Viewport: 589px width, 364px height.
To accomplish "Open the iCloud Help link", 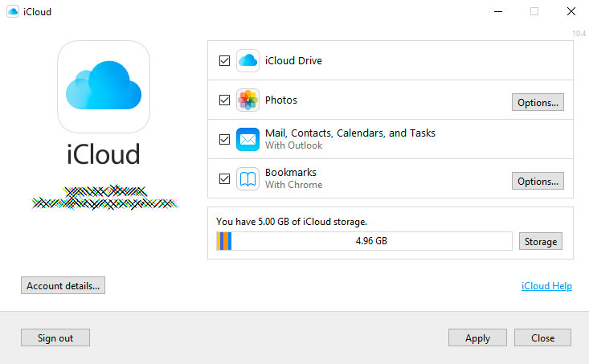I will coord(546,286).
